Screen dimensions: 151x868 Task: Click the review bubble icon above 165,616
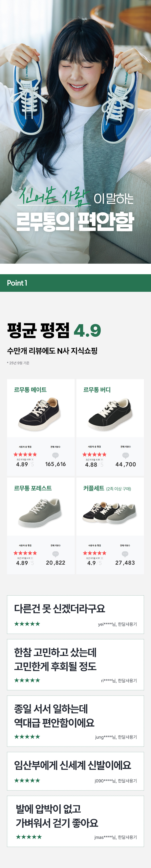(x=55, y=455)
